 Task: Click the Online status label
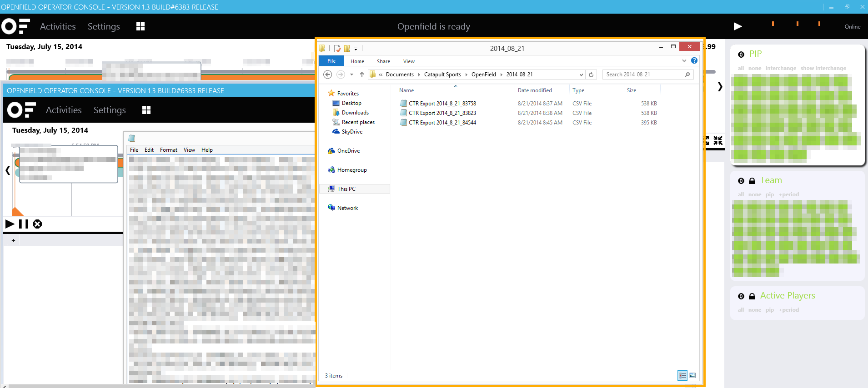pos(853,27)
